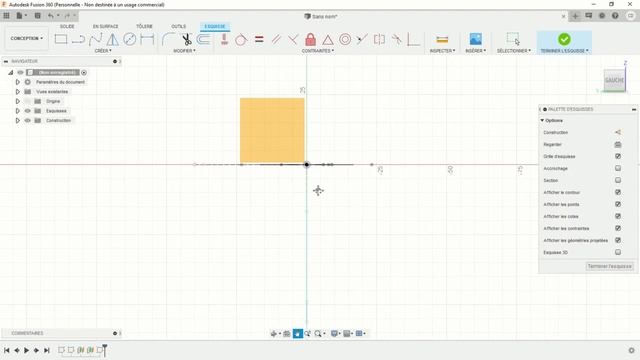
Task: Open the INSÉRER dropdown menu
Action: tap(476, 51)
